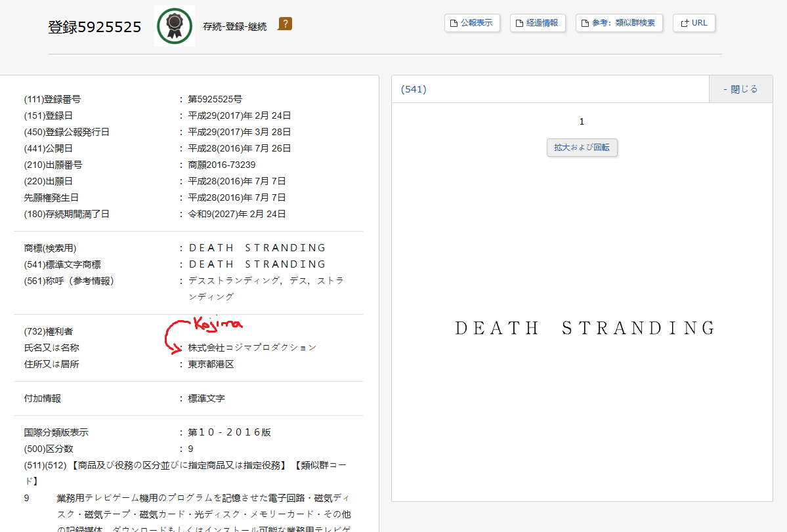Open 参考：類似群検索 similar group search
Screen dimensions: 787x532
(619, 23)
